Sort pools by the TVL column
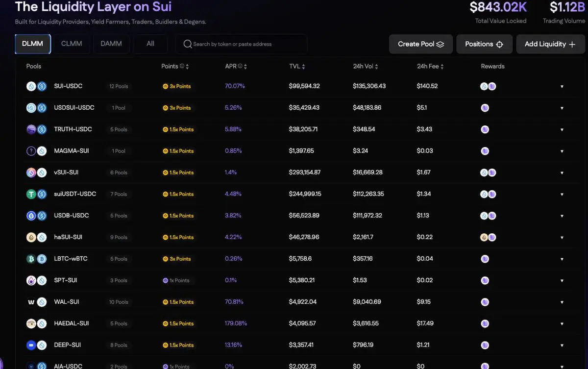588x369 pixels. coord(303,67)
